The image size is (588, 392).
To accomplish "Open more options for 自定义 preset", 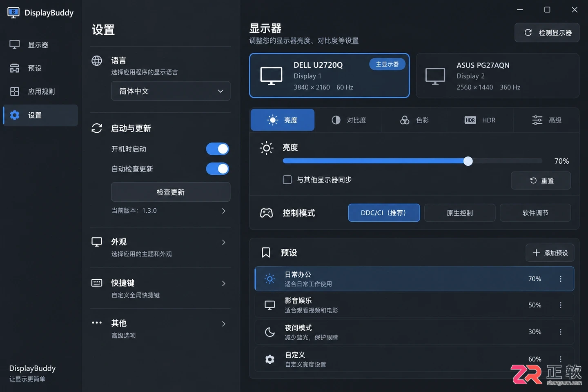I will [x=561, y=359].
